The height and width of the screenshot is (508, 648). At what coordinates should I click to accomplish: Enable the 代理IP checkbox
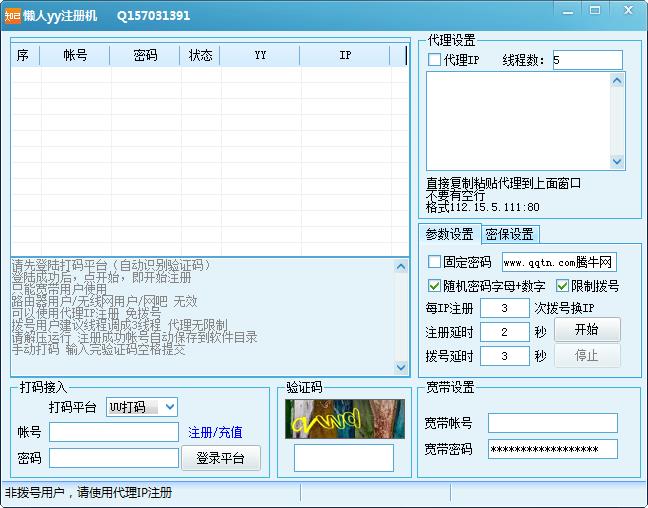click(435, 60)
